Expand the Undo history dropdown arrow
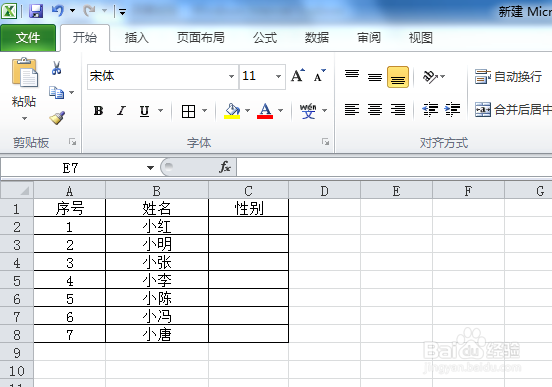552x387 pixels. coord(73,11)
